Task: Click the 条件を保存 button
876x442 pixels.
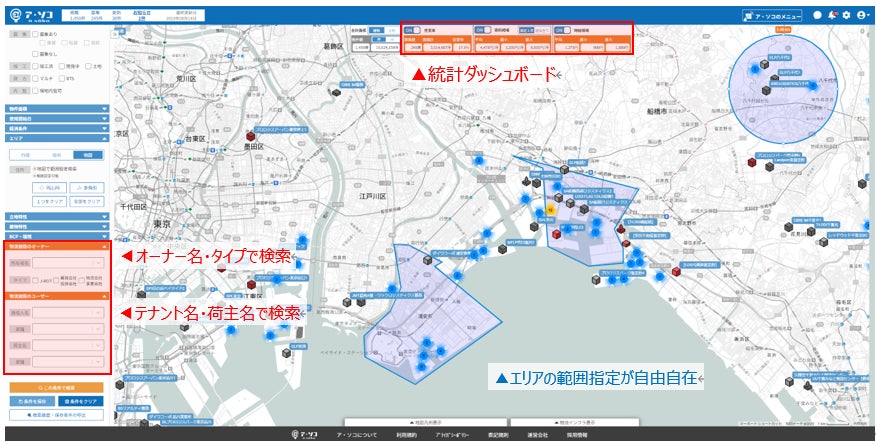Action: [32, 401]
